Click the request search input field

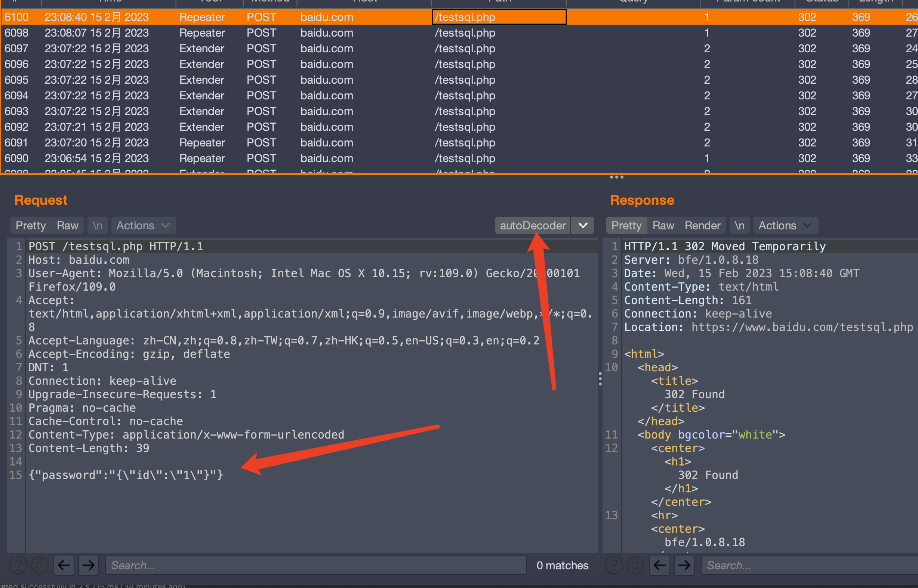(315, 565)
